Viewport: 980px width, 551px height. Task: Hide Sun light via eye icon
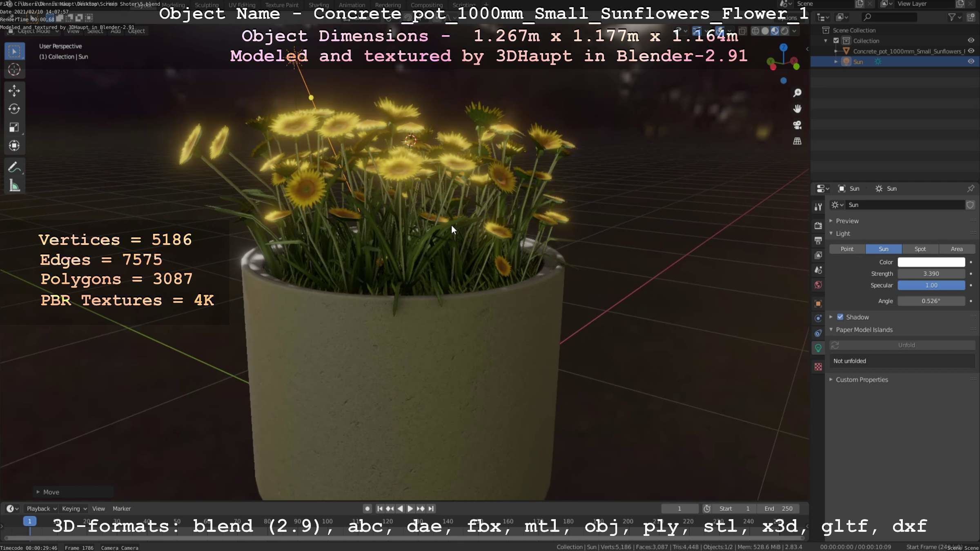[x=971, y=62]
